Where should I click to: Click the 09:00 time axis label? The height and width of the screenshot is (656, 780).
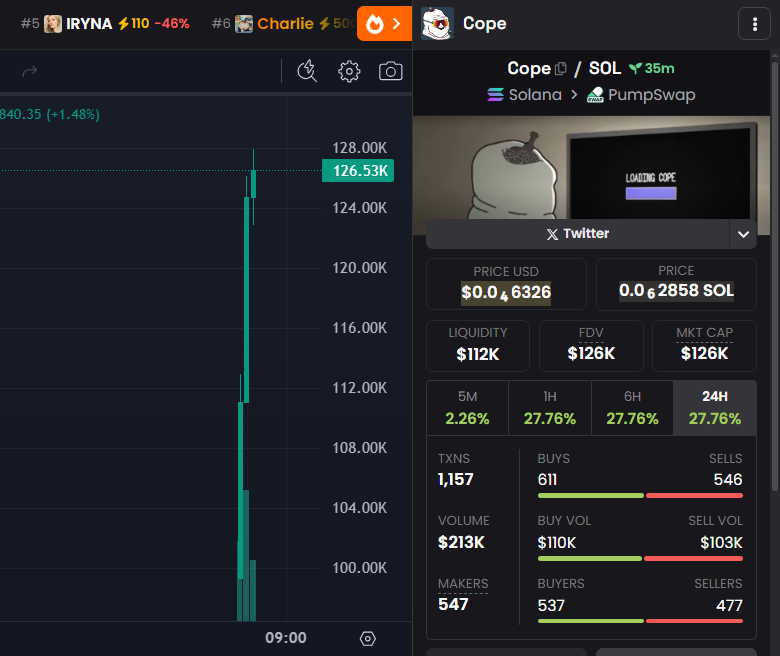[x=286, y=638]
